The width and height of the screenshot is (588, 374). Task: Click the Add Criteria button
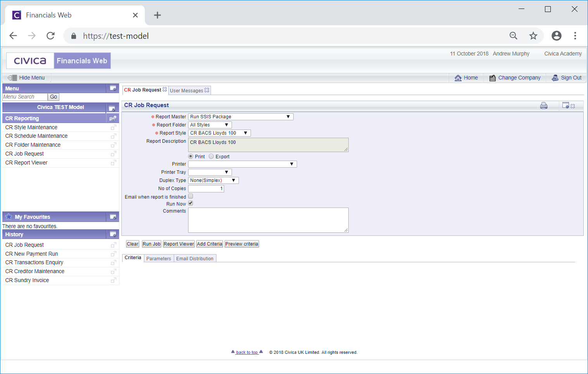pos(209,244)
